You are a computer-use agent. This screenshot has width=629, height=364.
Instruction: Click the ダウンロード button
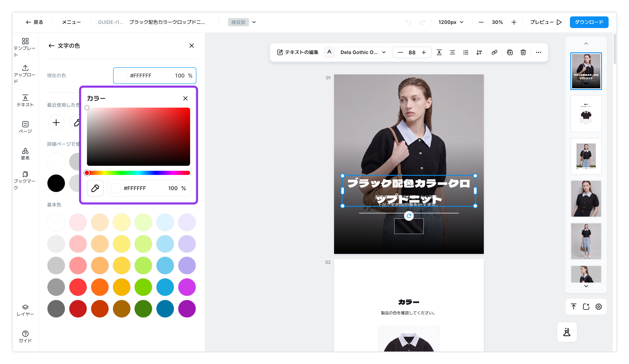pyautogui.click(x=589, y=22)
